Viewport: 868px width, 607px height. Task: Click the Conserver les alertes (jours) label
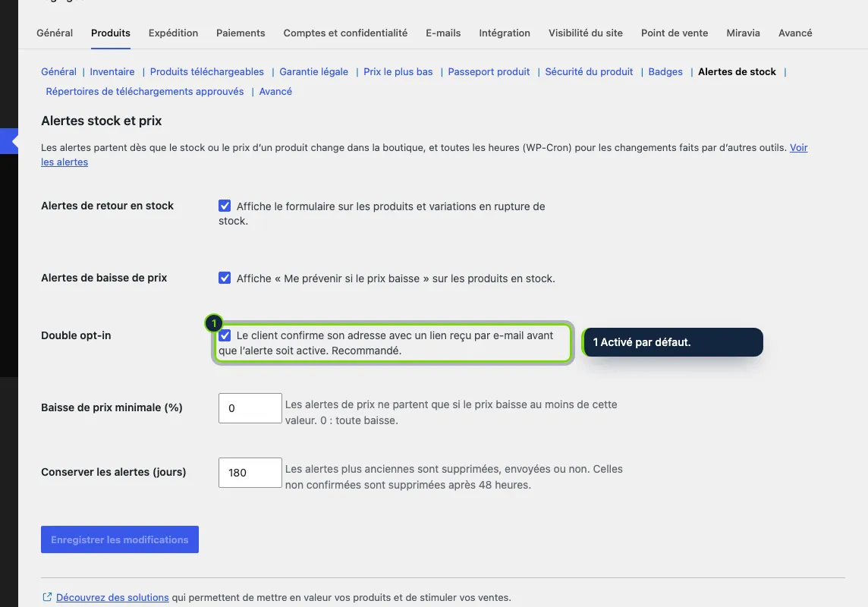pos(114,472)
